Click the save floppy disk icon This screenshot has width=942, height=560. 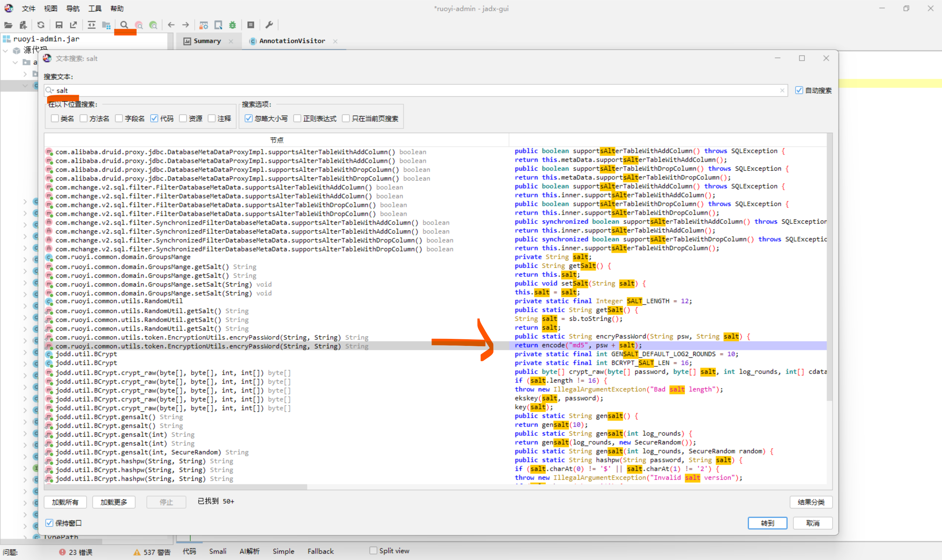click(x=59, y=25)
